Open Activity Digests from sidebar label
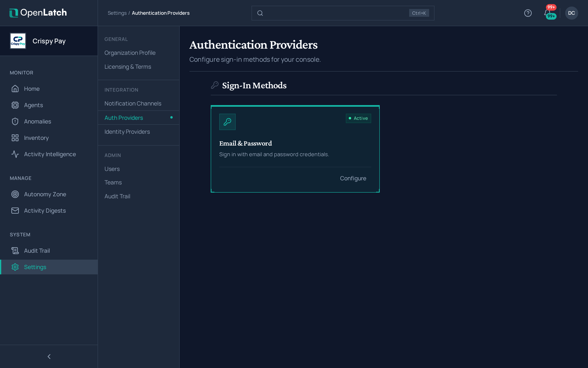Image resolution: width=588 pixels, height=368 pixels. [45, 211]
